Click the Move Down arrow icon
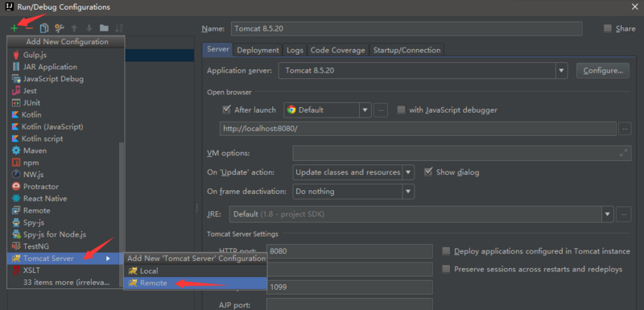Image resolution: width=644 pixels, height=310 pixels. 89,28
